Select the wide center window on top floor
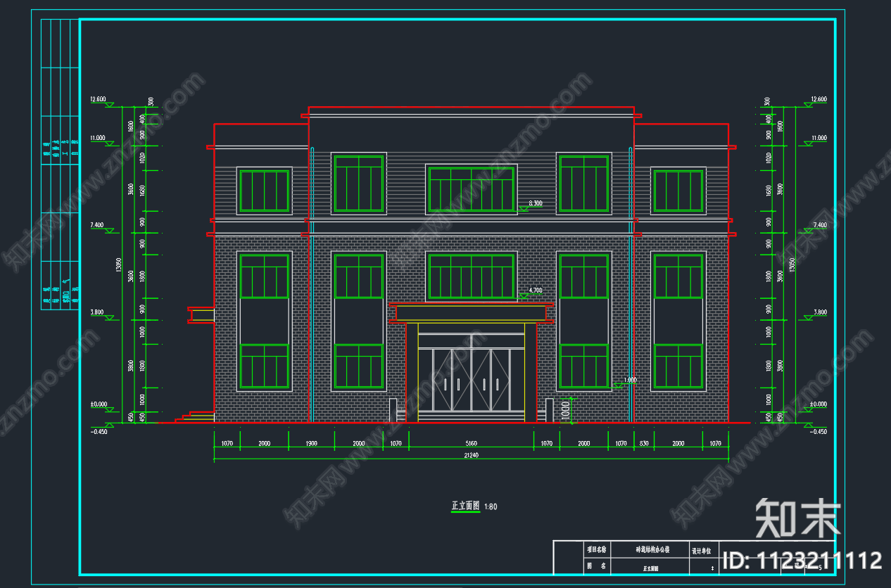Viewport: 891px width, 588px height. click(471, 189)
